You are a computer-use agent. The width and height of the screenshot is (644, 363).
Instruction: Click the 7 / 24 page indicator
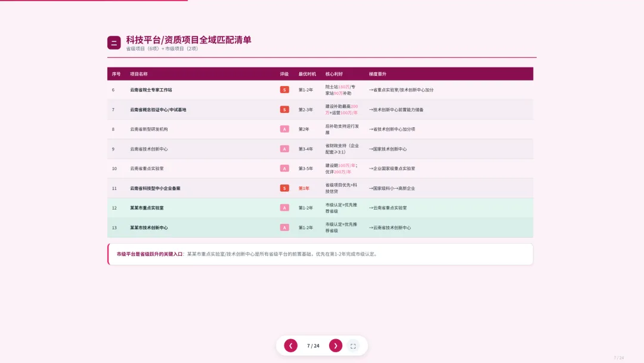[313, 346]
